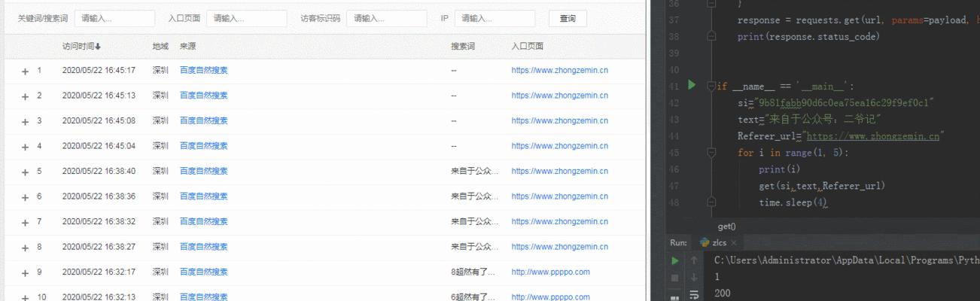Open zhongzemin.cn entry link in row 1
The width and height of the screenshot is (980, 301).
point(559,71)
